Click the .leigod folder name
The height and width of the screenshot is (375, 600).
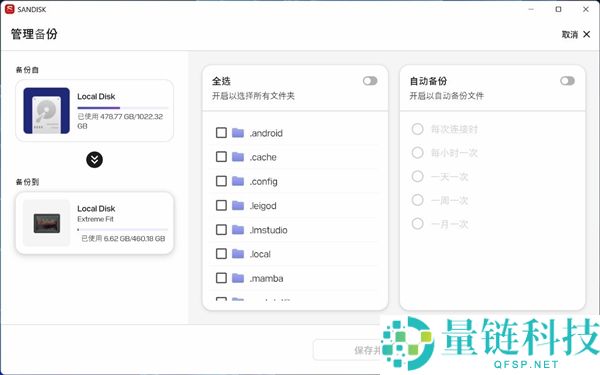263,206
